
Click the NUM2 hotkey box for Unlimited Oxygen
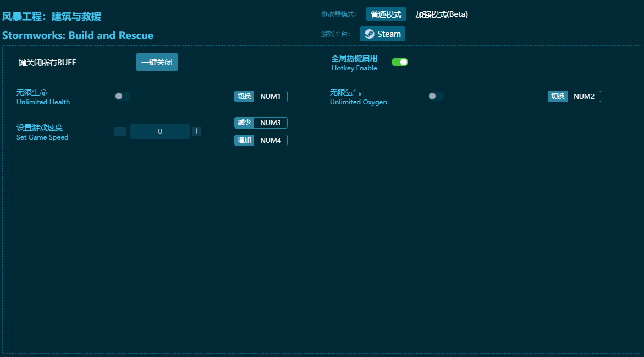click(x=584, y=97)
